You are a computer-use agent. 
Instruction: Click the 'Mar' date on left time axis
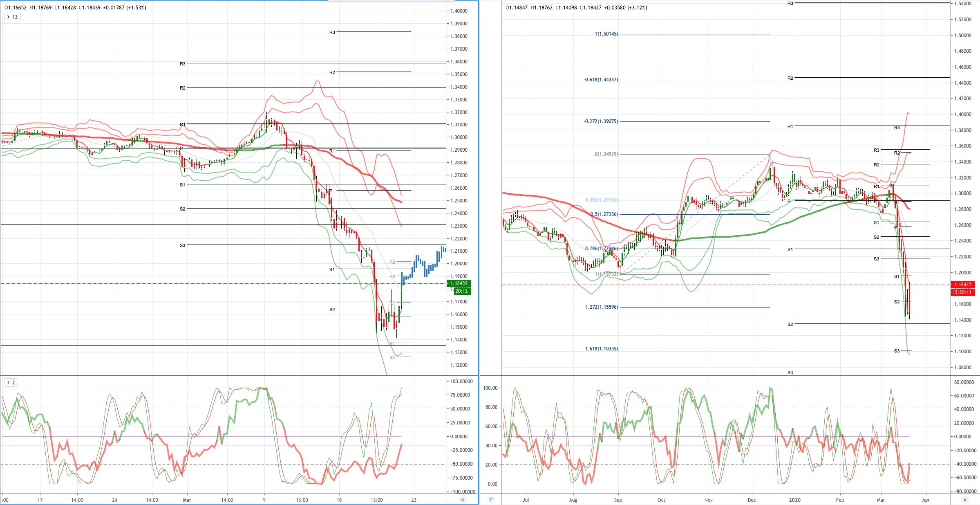coord(187,500)
